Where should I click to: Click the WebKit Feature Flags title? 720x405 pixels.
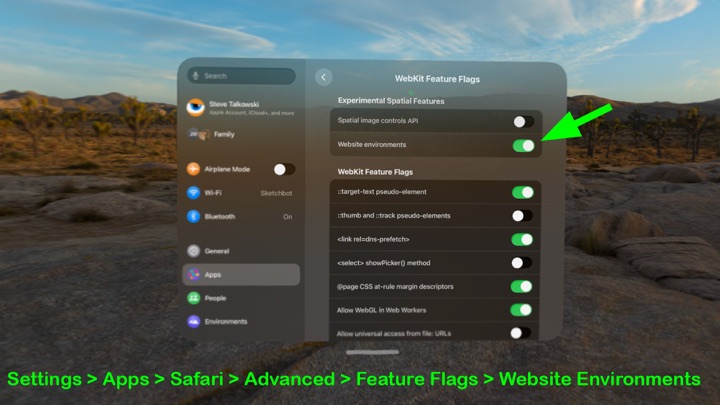tap(437, 79)
